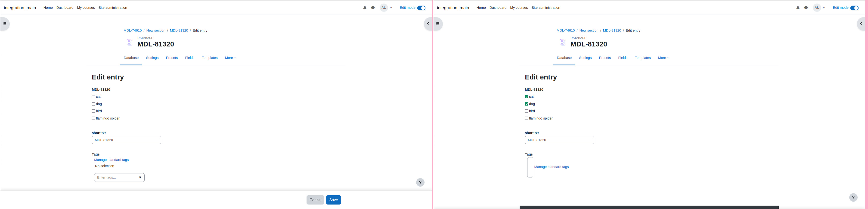Open course index drawer in left window
Screen dimensions: 868x209
pyautogui.click(x=5, y=24)
